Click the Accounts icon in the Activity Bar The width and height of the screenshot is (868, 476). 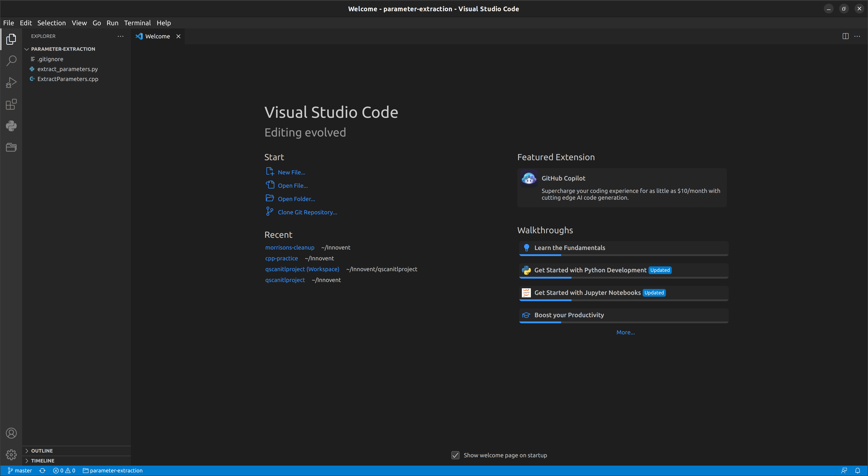coord(11,433)
